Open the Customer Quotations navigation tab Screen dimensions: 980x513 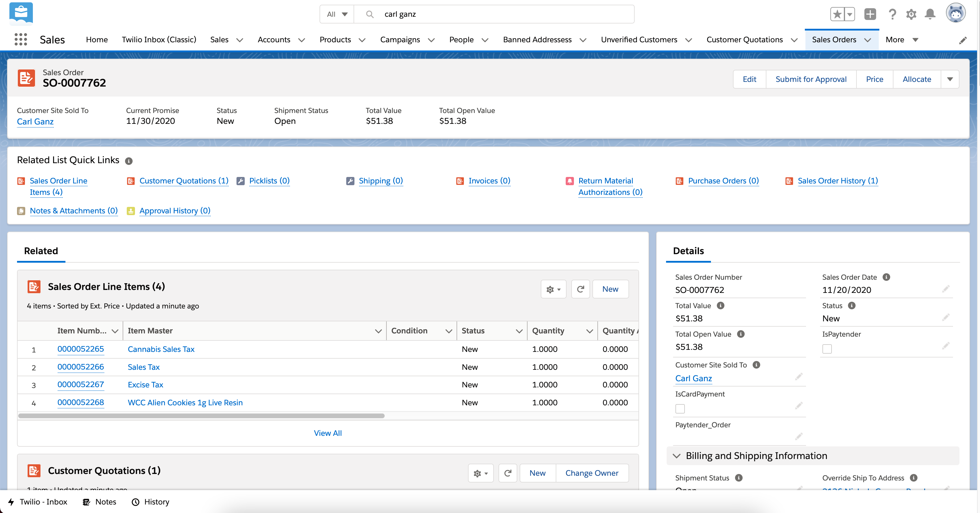point(744,40)
